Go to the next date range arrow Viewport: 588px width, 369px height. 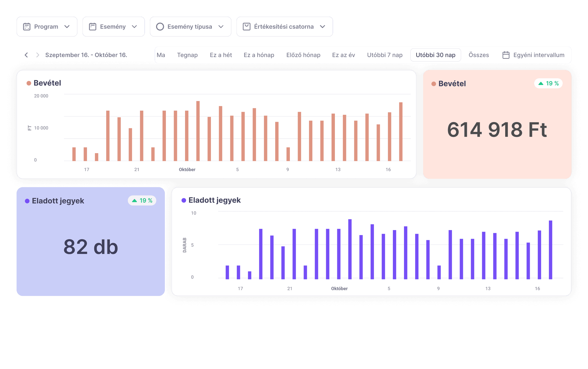coord(38,55)
